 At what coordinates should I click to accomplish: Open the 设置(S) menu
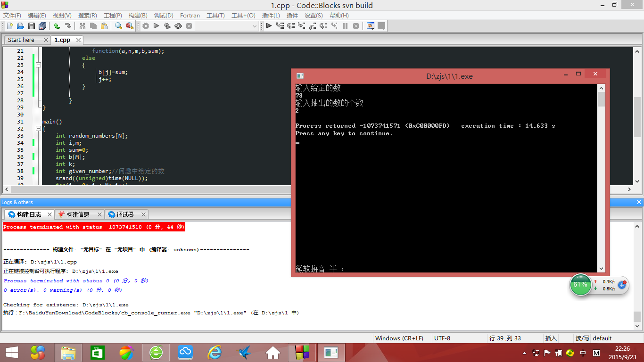tap(314, 16)
